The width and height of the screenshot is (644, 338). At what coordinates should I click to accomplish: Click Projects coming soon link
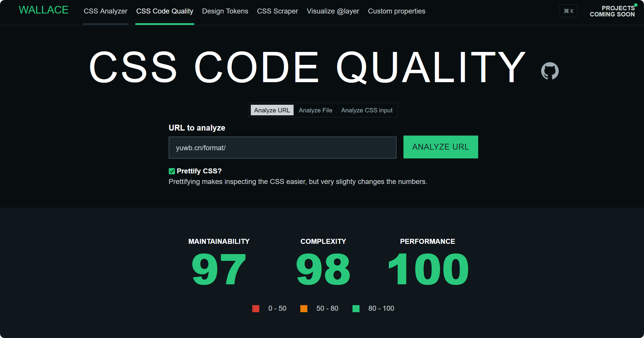pyautogui.click(x=612, y=11)
